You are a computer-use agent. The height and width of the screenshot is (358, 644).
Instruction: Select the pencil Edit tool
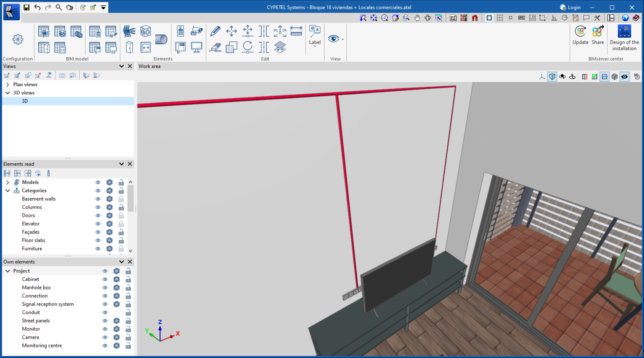(215, 31)
